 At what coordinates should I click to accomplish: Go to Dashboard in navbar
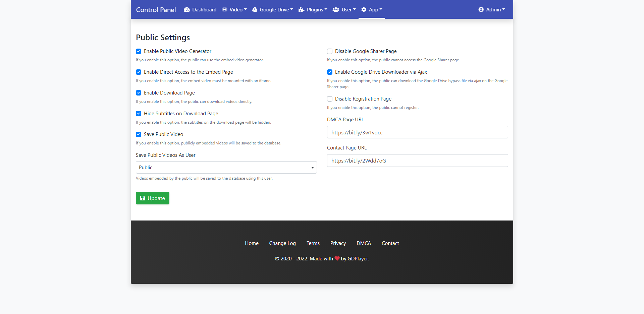coord(200,10)
